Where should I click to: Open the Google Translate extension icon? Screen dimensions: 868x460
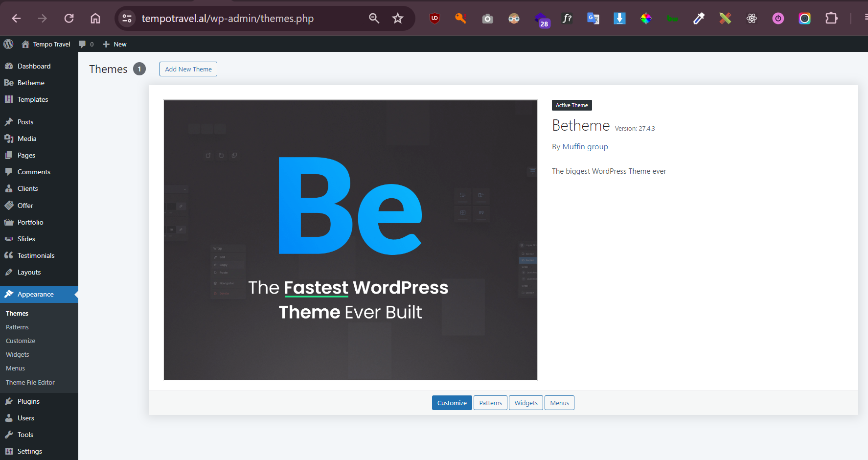point(594,19)
